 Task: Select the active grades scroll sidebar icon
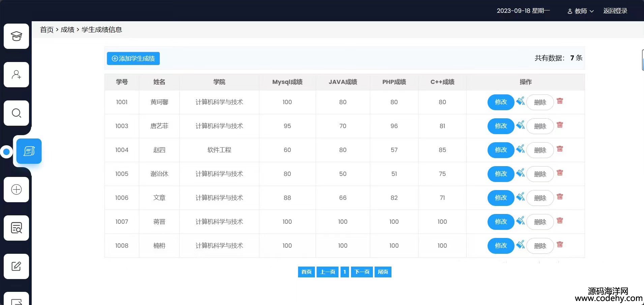tap(29, 151)
